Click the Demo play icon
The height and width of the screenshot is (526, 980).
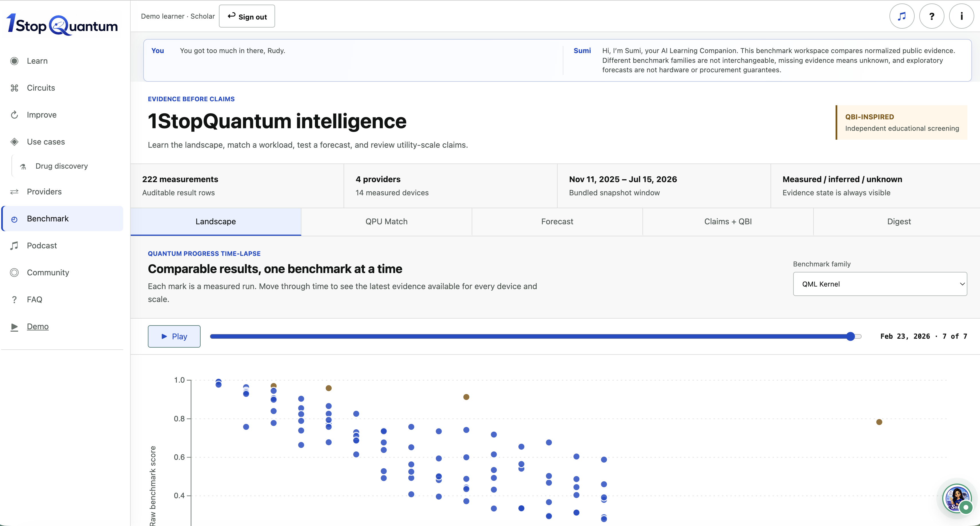[x=14, y=327]
